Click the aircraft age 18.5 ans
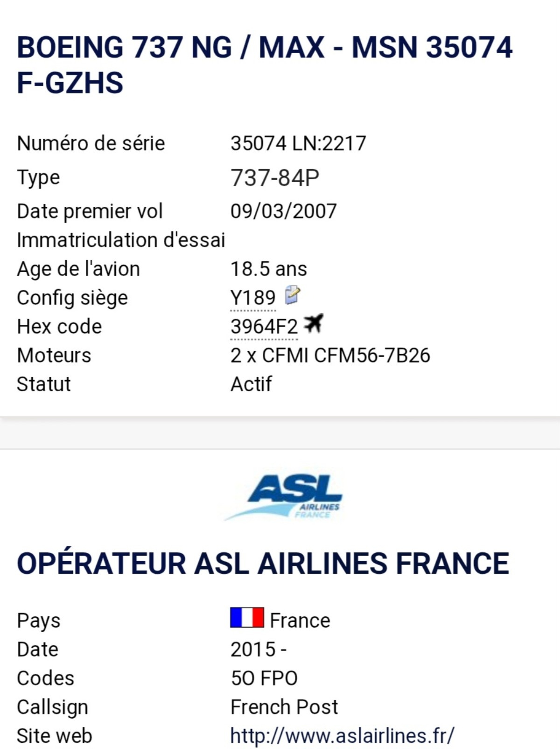 [269, 269]
